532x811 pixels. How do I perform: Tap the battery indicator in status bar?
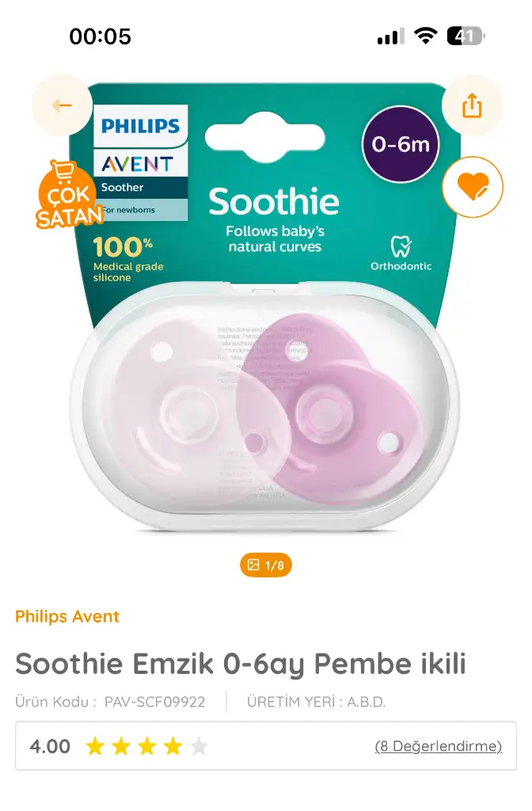click(465, 36)
